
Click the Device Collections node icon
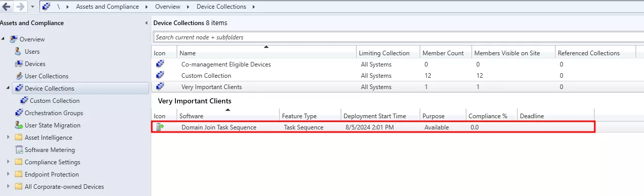[19, 88]
